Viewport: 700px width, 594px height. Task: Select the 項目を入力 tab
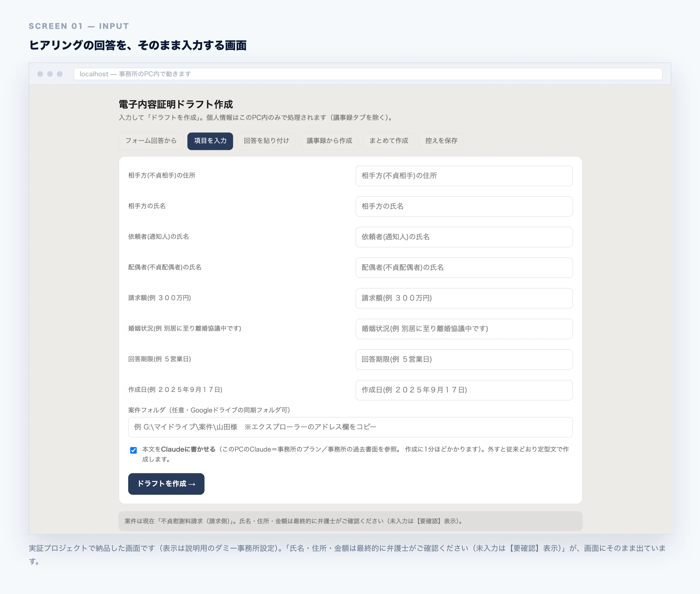[210, 141]
